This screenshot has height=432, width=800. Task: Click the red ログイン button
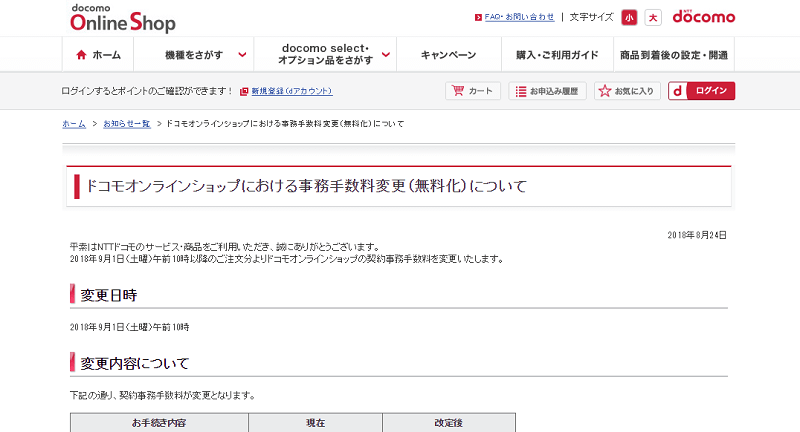tap(702, 91)
